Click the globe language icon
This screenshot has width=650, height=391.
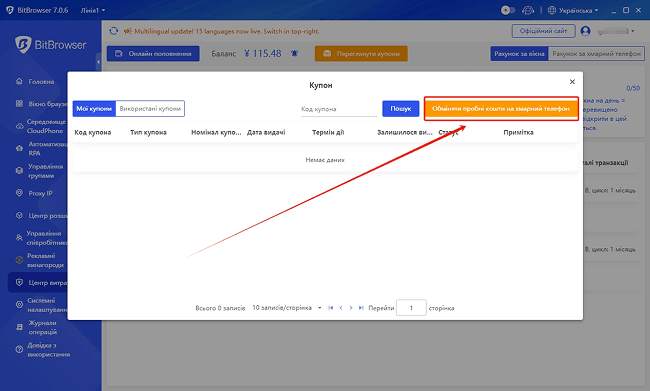click(x=552, y=10)
